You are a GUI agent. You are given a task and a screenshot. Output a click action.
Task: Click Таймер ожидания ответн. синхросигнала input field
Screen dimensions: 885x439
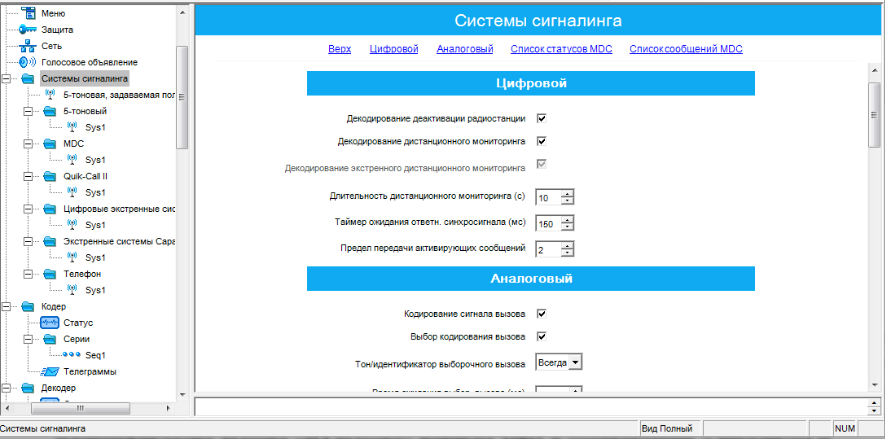coord(549,223)
